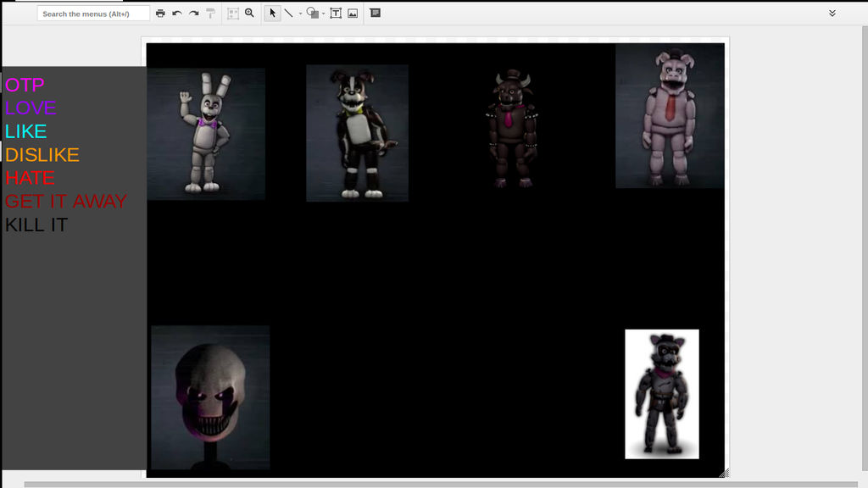Select the pink bear with red tie
Screen dimensions: 868x488
[670, 116]
